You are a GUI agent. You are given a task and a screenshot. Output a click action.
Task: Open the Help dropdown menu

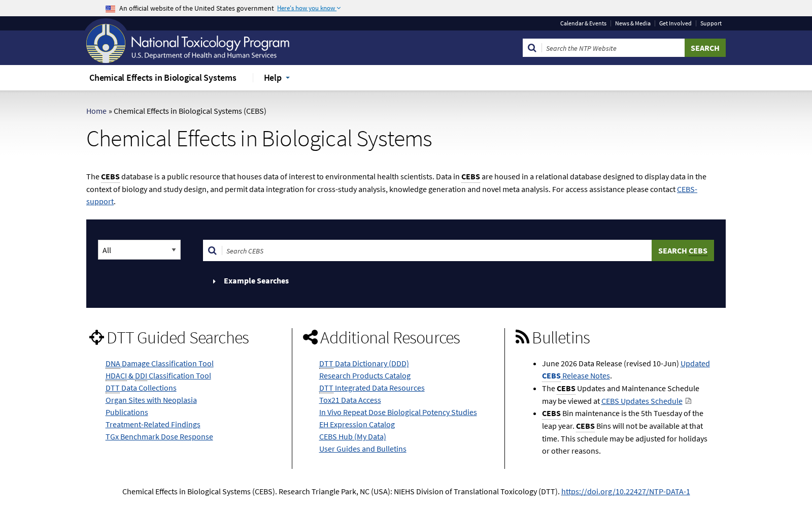[x=277, y=78]
